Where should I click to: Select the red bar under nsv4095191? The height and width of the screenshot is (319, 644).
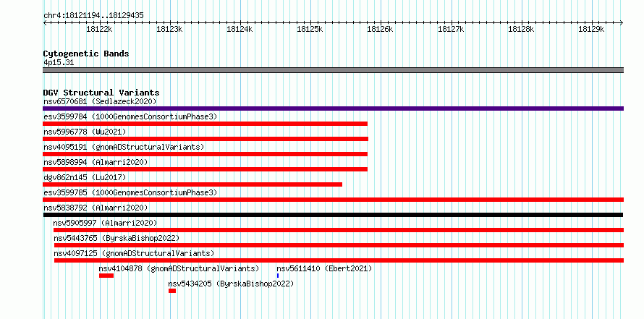(x=205, y=154)
